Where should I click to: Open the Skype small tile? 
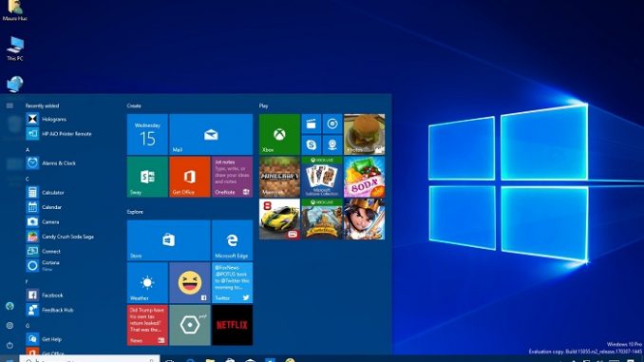click(311, 145)
